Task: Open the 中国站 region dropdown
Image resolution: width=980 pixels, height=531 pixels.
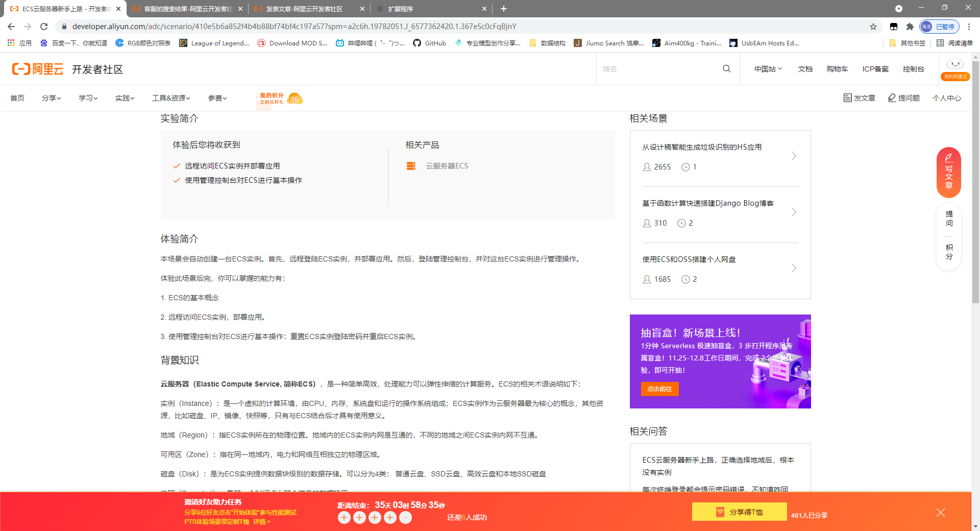Action: [x=768, y=69]
